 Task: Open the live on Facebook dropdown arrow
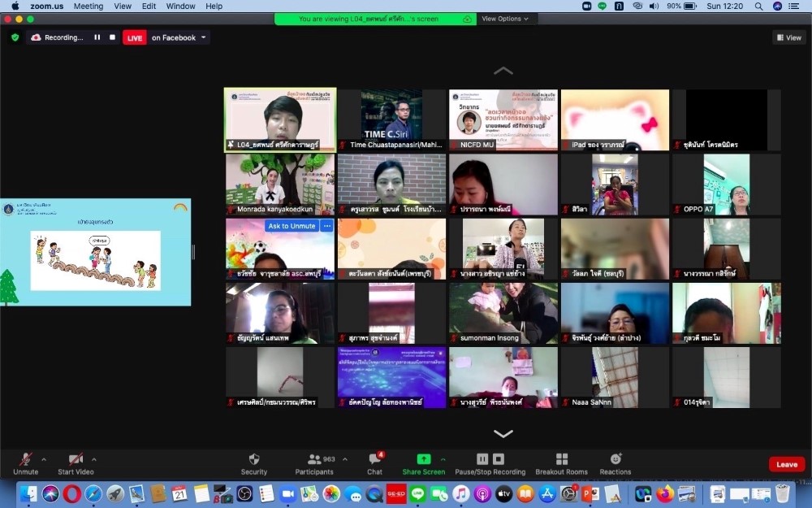point(203,37)
